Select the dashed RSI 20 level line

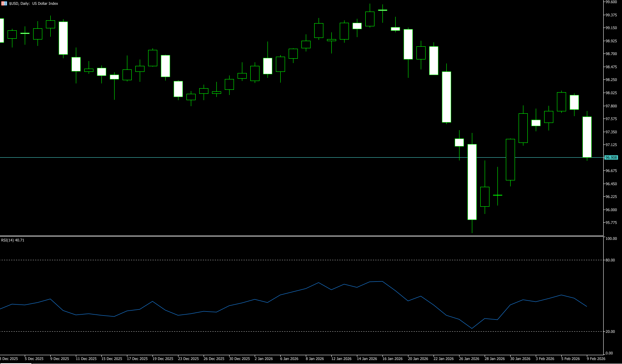[279, 332]
